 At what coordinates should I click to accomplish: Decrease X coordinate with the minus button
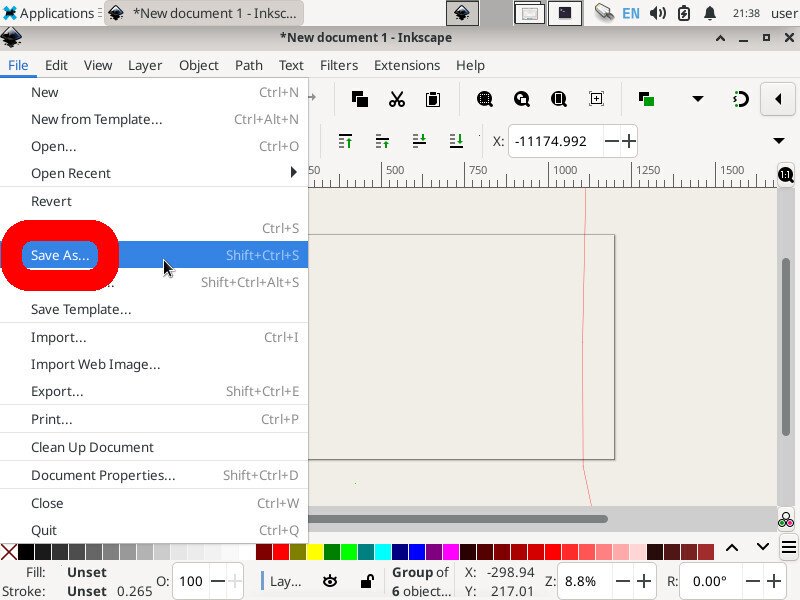pyautogui.click(x=611, y=141)
